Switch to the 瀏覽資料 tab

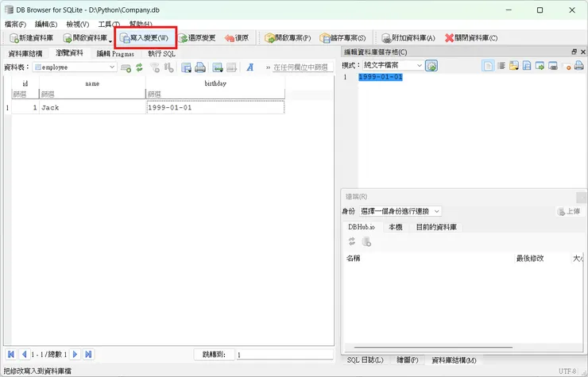click(69, 53)
